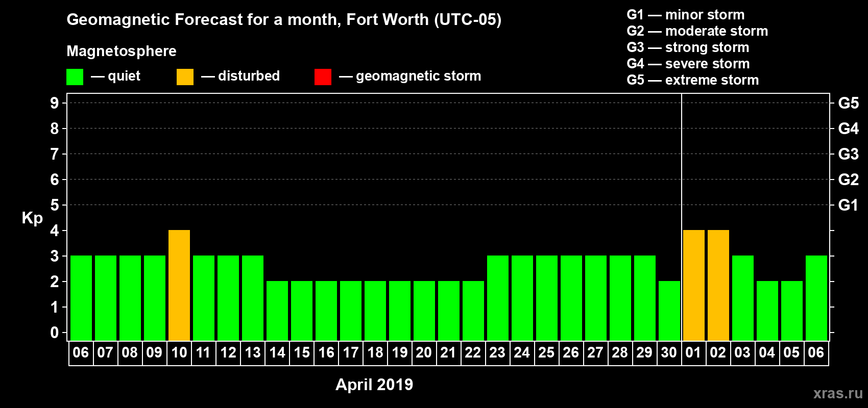This screenshot has height=408, width=868.
Task: Click the green bar above date 23
Action: [x=498, y=298]
